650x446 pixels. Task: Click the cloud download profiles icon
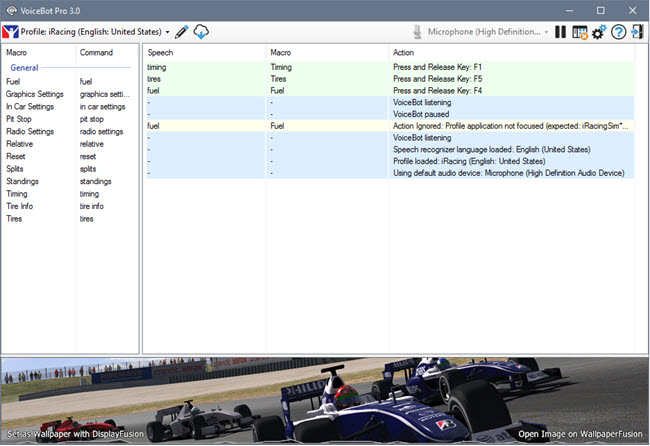[x=201, y=32]
